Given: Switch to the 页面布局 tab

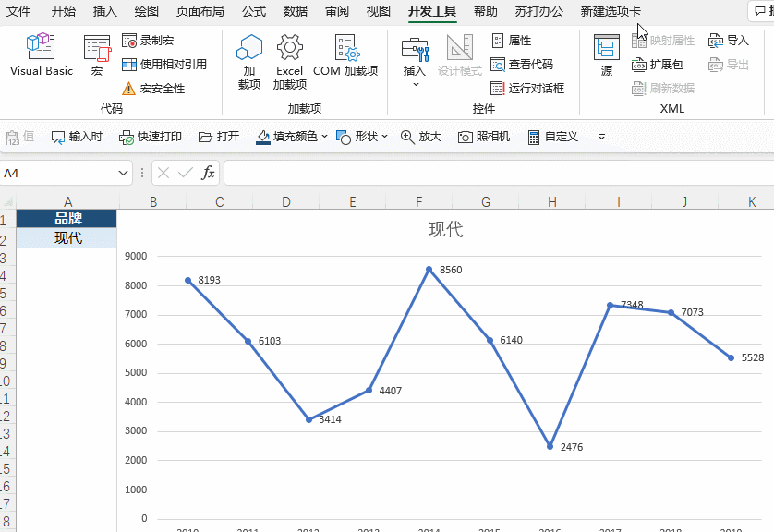Looking at the screenshot, I should point(200,11).
